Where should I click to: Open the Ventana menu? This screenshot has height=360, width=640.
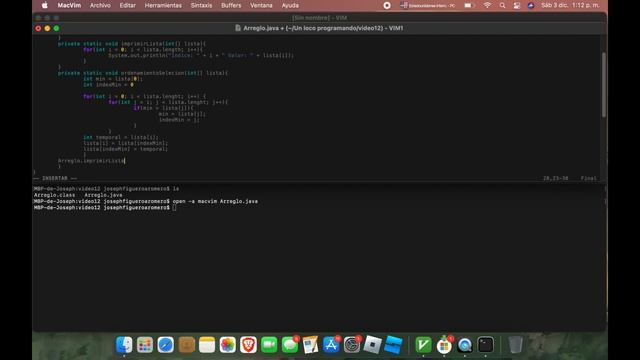261,5
